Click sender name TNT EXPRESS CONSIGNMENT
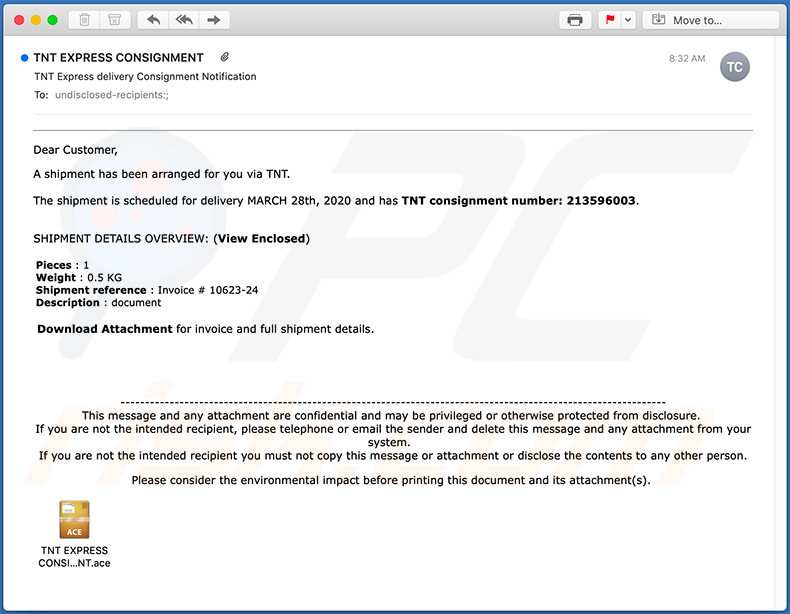This screenshot has width=790, height=614. pos(118,57)
